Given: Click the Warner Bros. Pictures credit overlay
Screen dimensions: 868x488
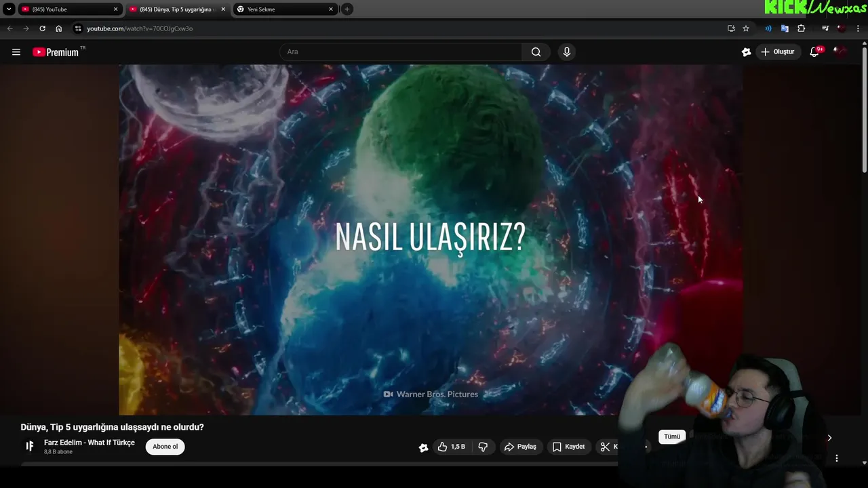Looking at the screenshot, I should tap(431, 394).
